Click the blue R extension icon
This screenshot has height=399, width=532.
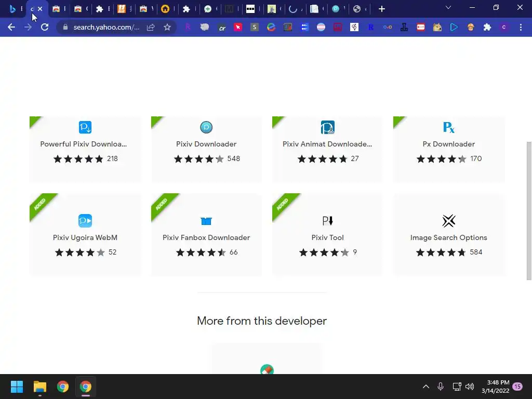(371, 27)
